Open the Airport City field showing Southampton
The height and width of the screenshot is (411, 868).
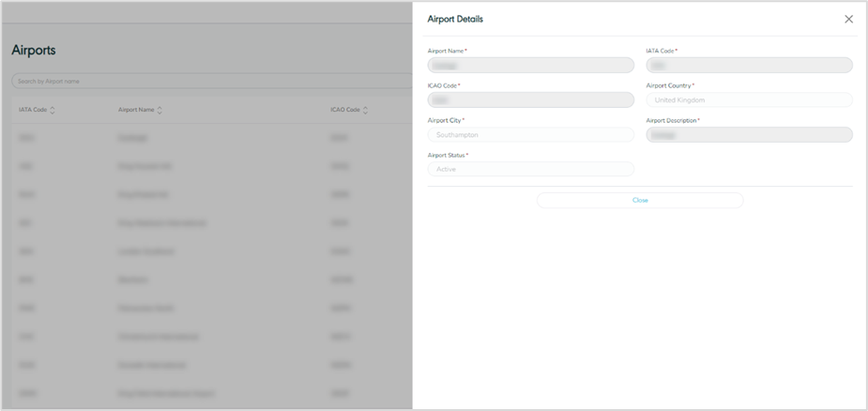click(530, 135)
